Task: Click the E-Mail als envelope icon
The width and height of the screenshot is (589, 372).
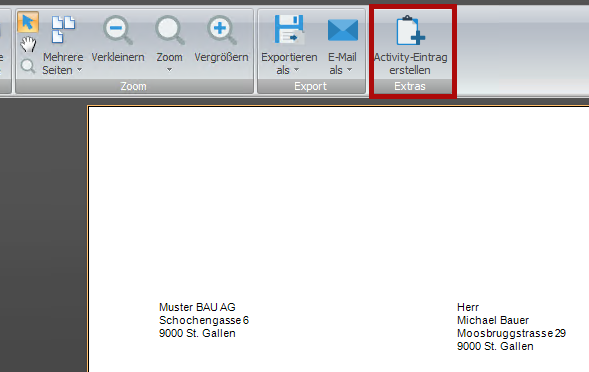Action: coord(343,30)
